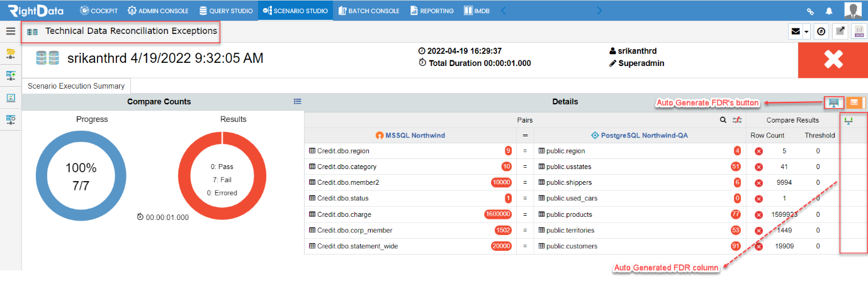Click public.used_cars target table
This screenshot has height=286, width=868.
[x=569, y=199]
